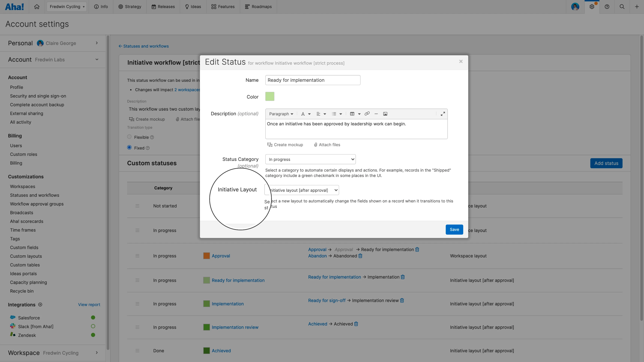Select Flexible transition type
Screen dimensions: 644x362
pos(129,137)
